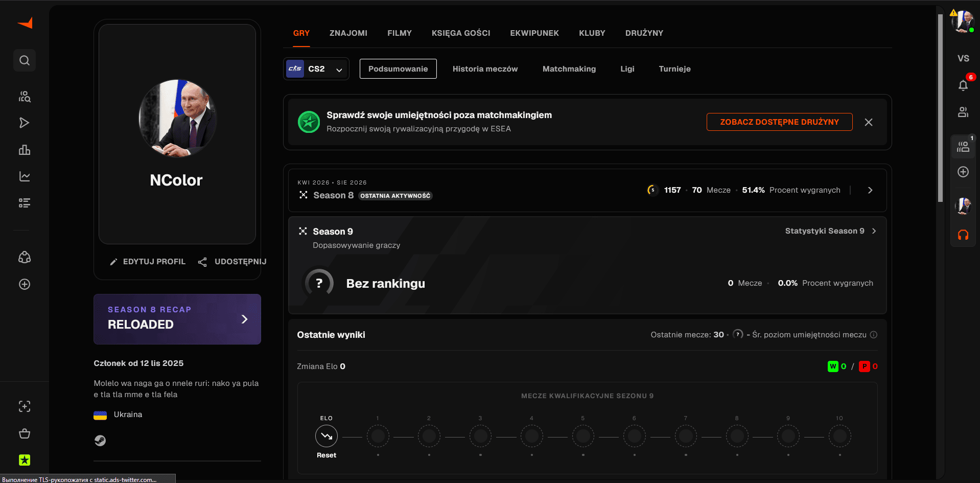Click the Ukraina country flag
The height and width of the screenshot is (483, 980).
pyautogui.click(x=100, y=415)
